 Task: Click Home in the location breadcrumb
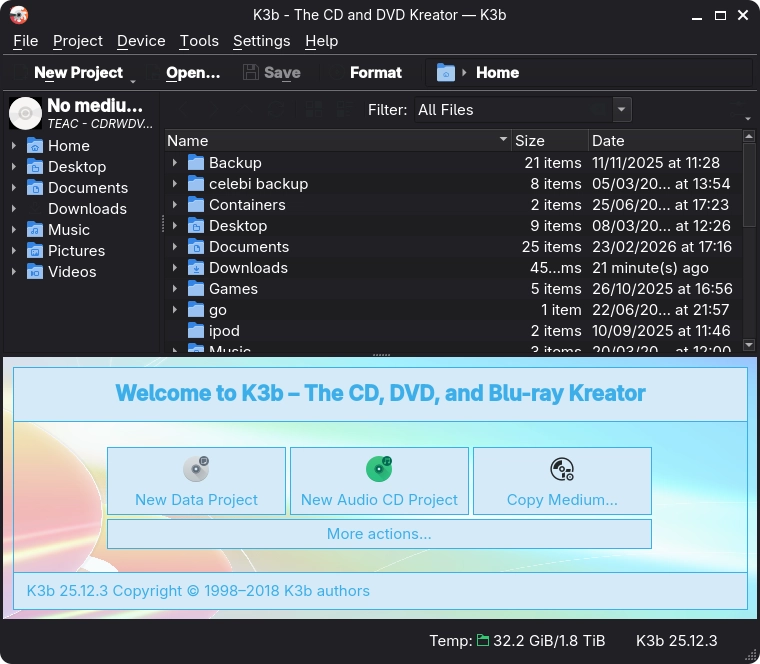(497, 73)
